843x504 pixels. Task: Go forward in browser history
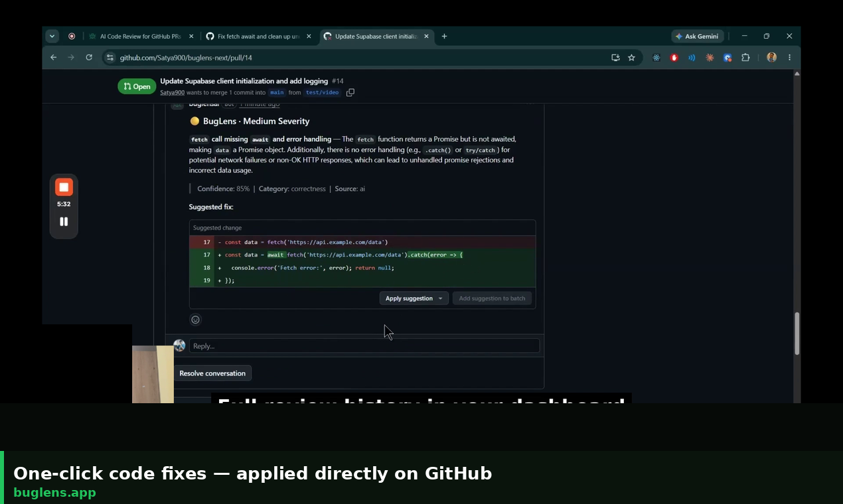pos(71,58)
